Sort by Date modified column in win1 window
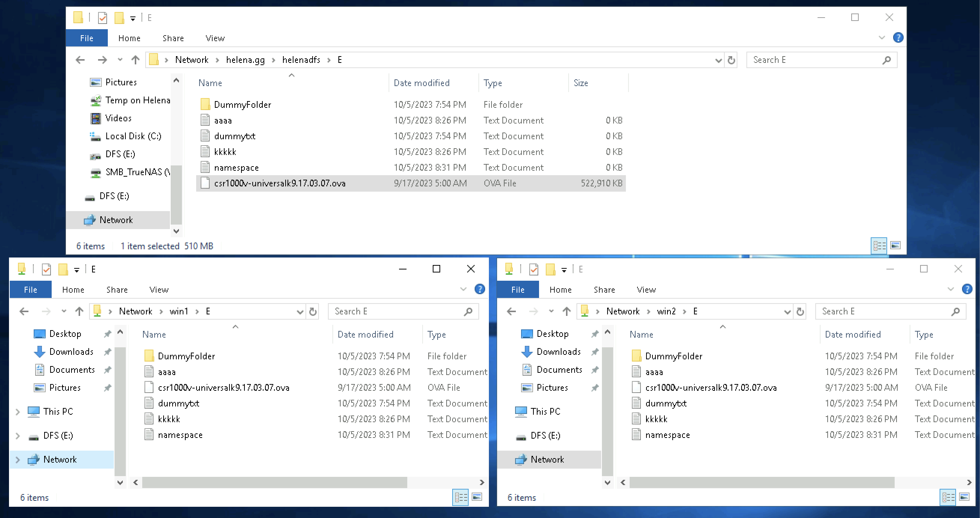 [365, 334]
